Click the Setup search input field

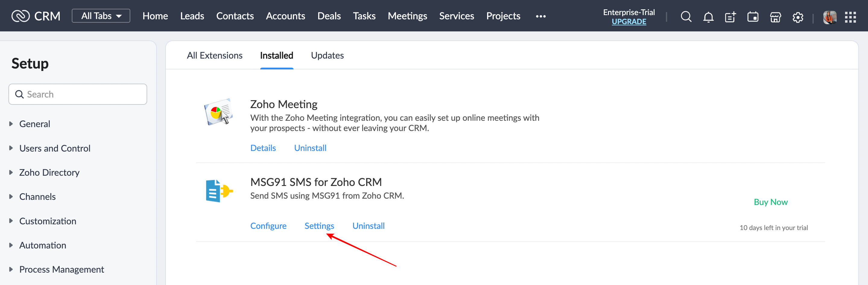tap(78, 94)
